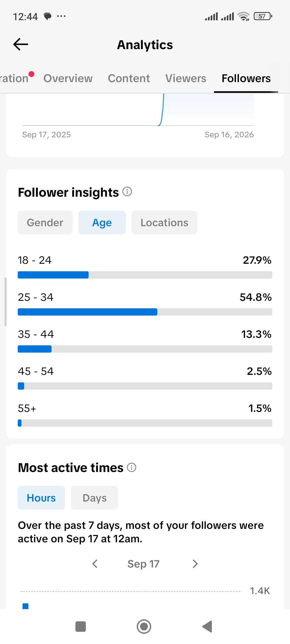Tap the Android recent apps square button
Image resolution: width=290 pixels, height=644 pixels.
point(81,627)
